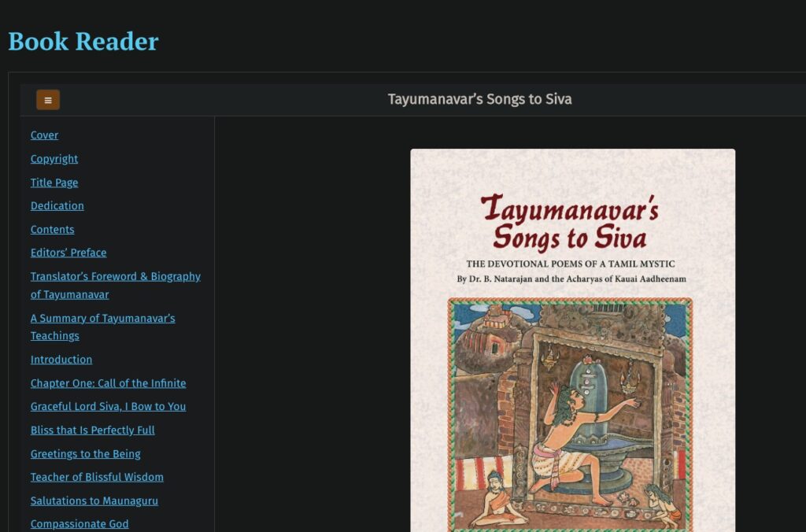806x532 pixels.
Task: Read A Summary of Tayumanavar's Teachings
Action: click(x=102, y=319)
